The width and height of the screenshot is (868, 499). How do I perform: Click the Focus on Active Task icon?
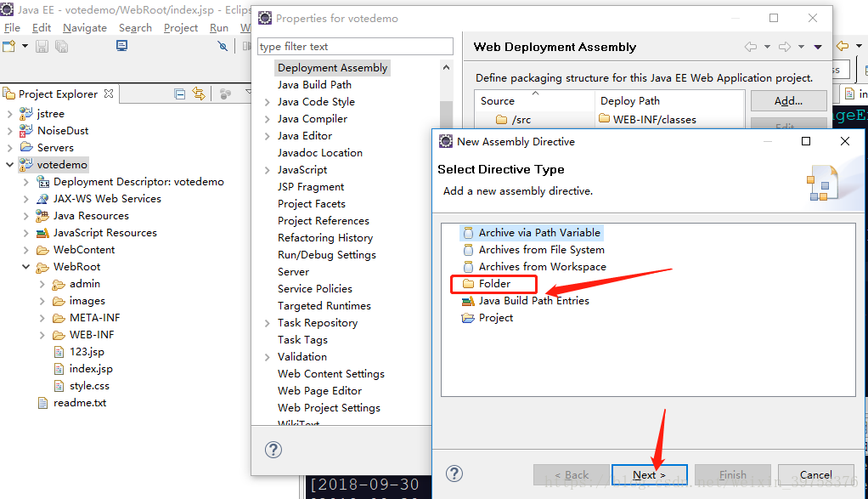coord(225,94)
